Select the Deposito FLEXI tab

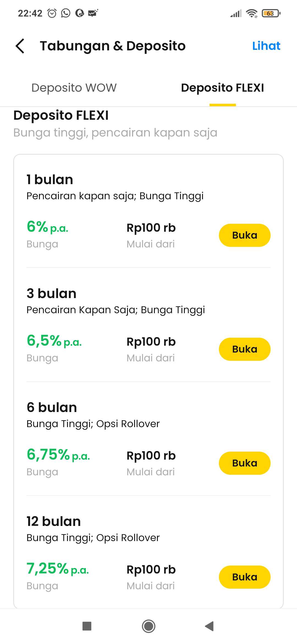222,88
